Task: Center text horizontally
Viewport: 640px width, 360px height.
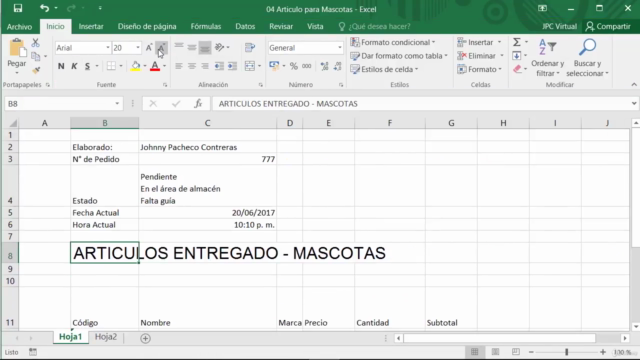Action: [191, 66]
